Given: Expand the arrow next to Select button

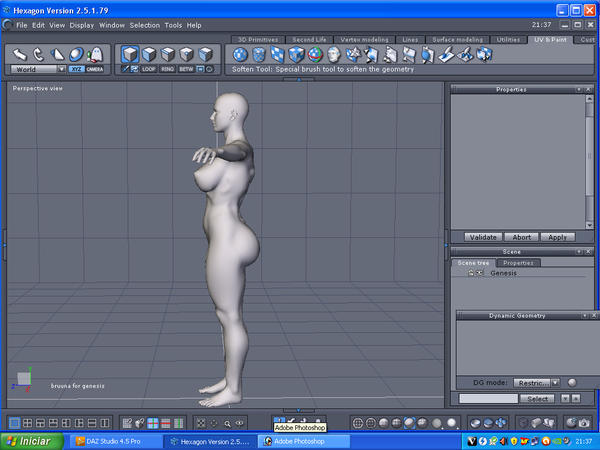Looking at the screenshot, I should (x=564, y=398).
